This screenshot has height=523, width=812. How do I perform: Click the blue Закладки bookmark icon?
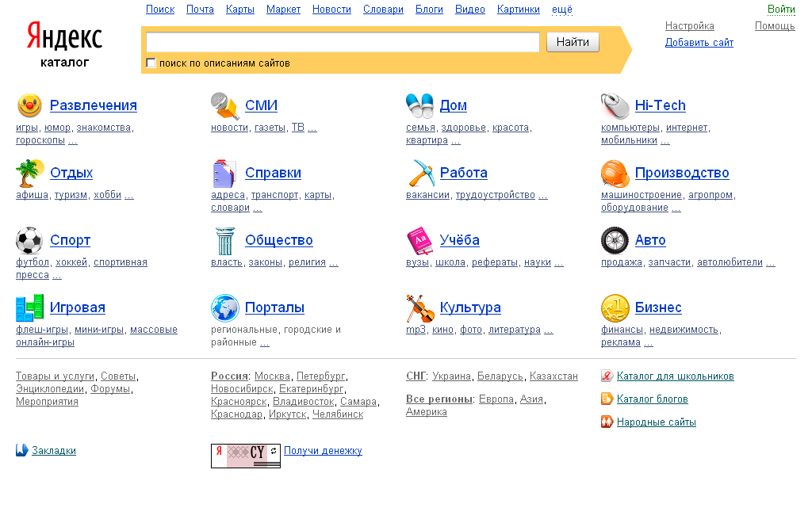21,450
